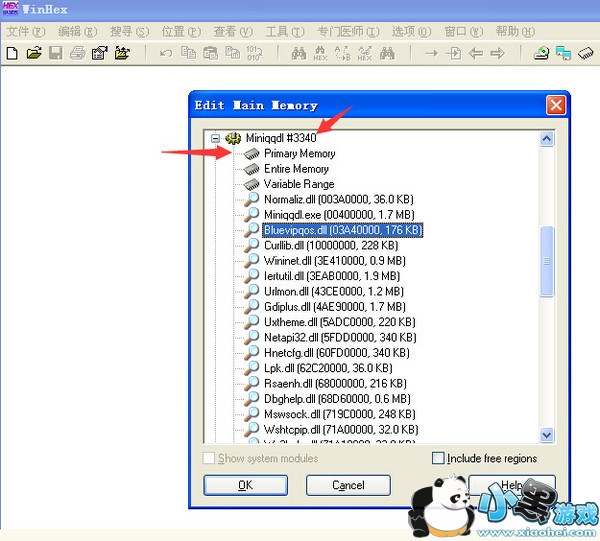Open the 选项(O) menu
Image resolution: width=600 pixels, height=541 pixels.
(x=411, y=31)
